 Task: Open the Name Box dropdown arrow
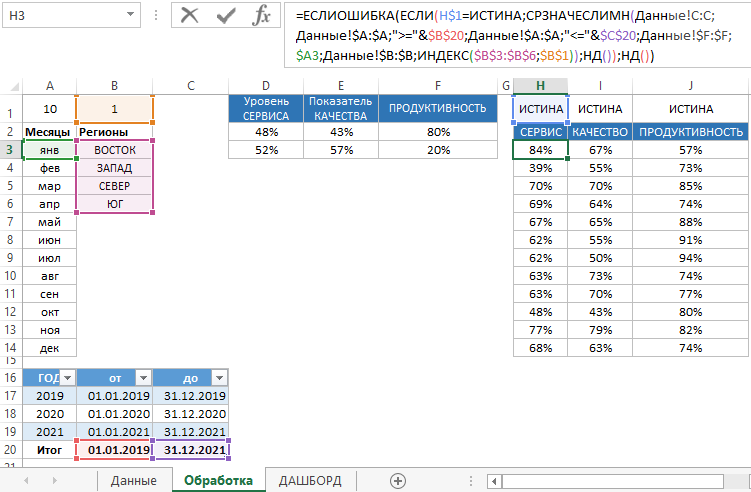[131, 16]
